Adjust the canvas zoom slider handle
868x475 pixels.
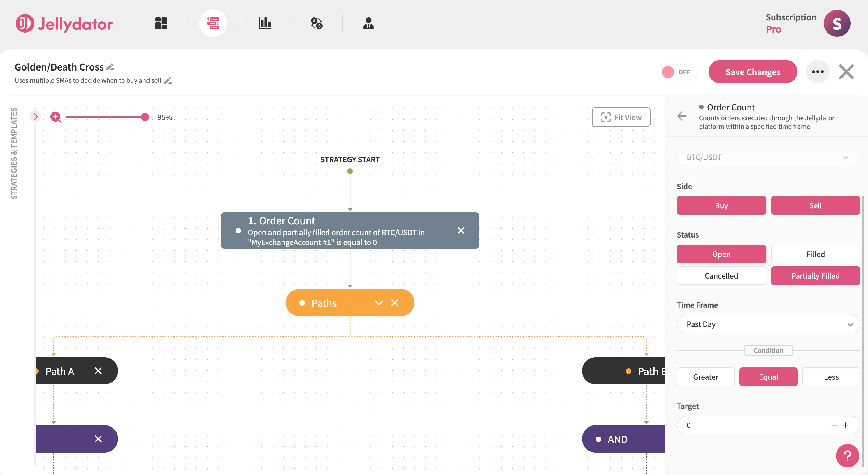(x=145, y=117)
